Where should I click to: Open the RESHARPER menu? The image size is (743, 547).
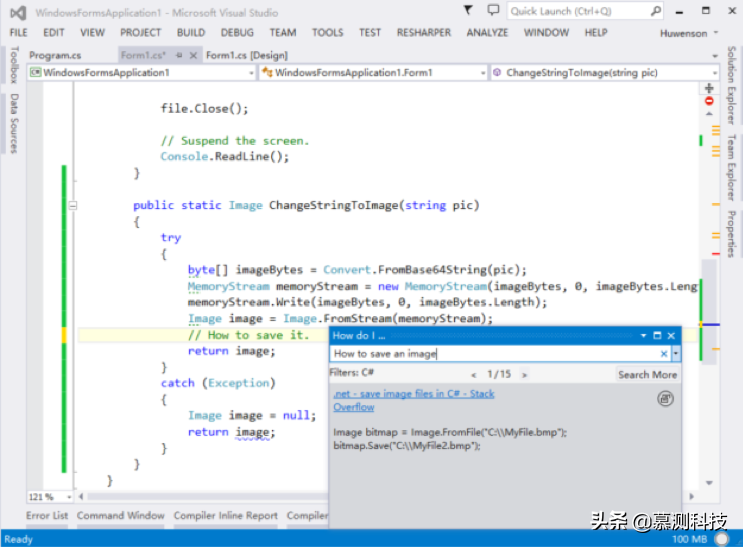(x=424, y=33)
